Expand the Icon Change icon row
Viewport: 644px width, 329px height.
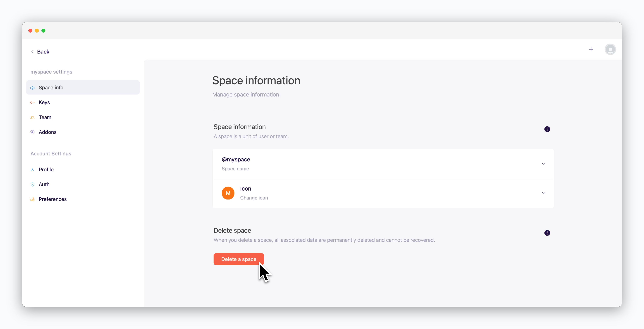tap(383, 193)
